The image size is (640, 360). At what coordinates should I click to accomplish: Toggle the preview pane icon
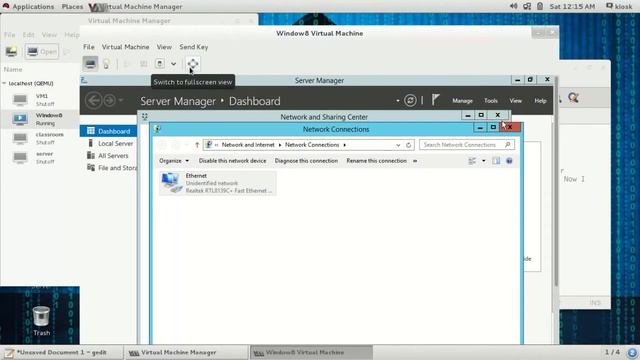(496, 161)
